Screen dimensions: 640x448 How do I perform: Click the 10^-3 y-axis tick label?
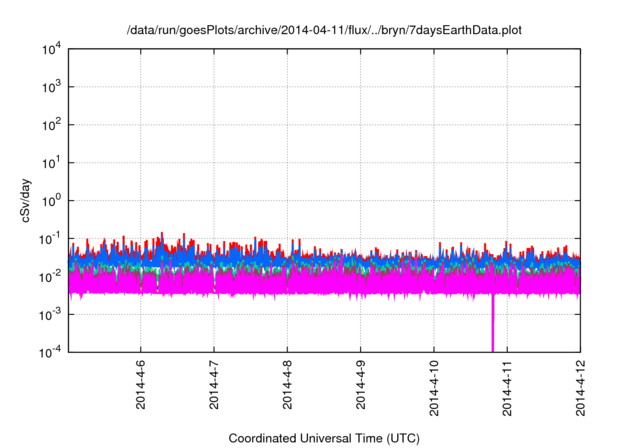coord(49,315)
